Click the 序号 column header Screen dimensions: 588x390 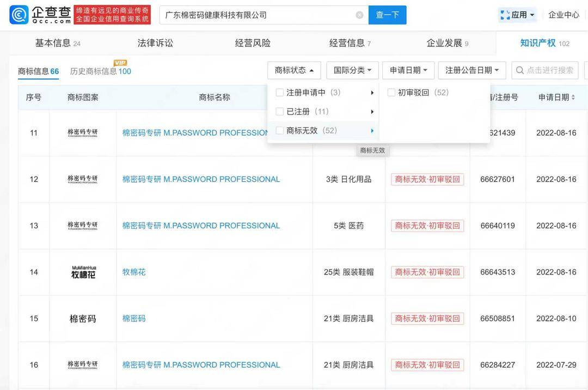tap(33, 97)
